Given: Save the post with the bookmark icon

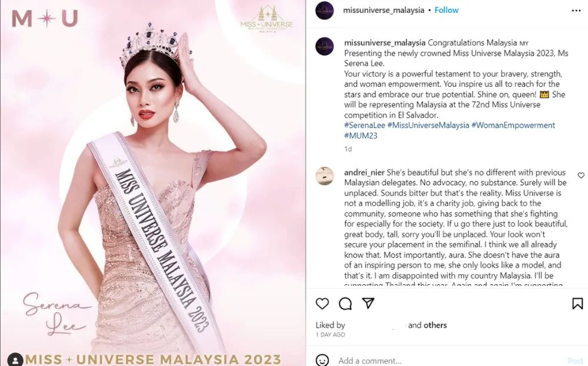Looking at the screenshot, I should pyautogui.click(x=577, y=304).
